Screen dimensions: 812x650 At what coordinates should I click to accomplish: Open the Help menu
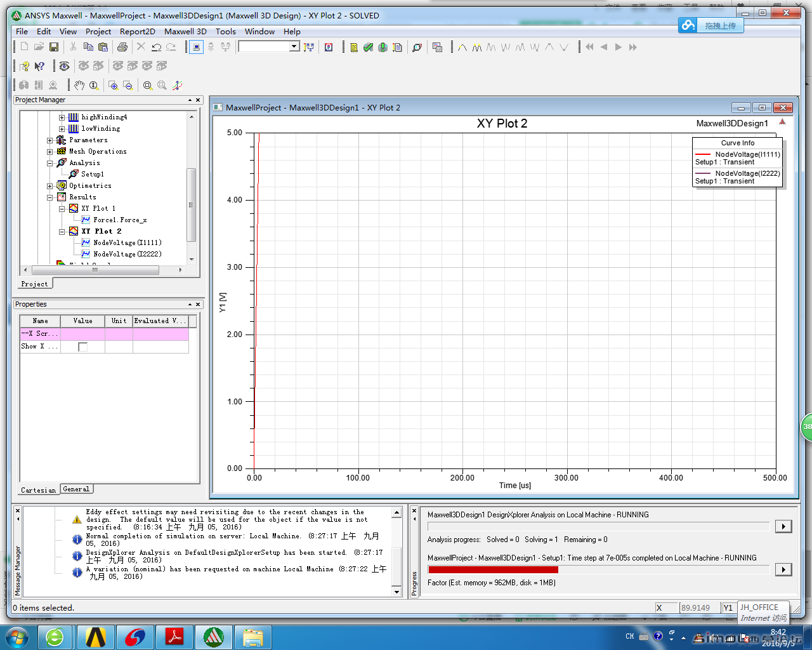(292, 31)
